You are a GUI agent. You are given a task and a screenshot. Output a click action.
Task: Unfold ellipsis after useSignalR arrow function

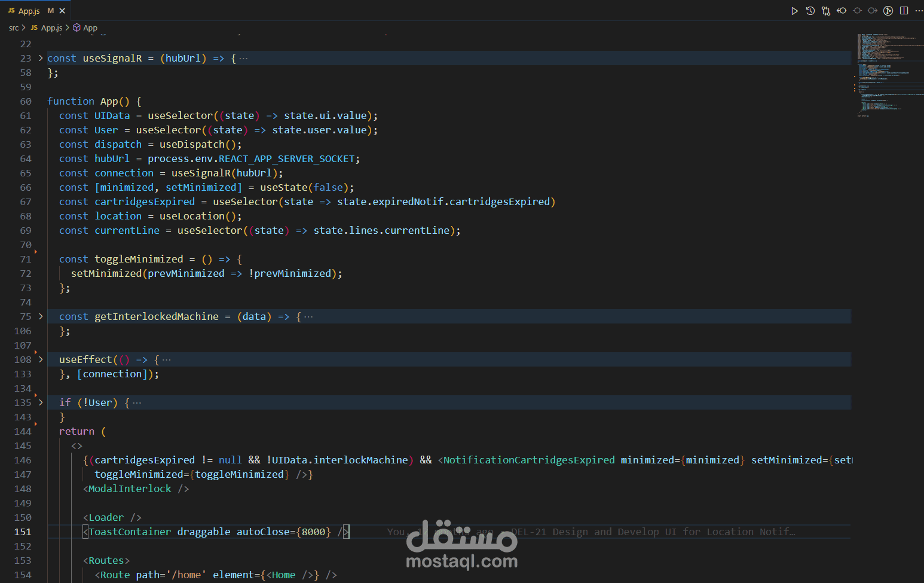click(x=243, y=59)
